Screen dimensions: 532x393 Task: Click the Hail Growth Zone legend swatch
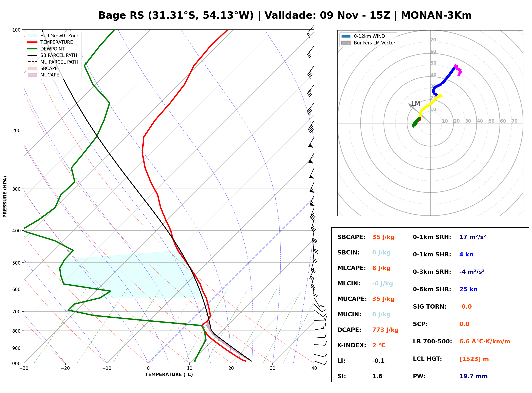coord(32,36)
